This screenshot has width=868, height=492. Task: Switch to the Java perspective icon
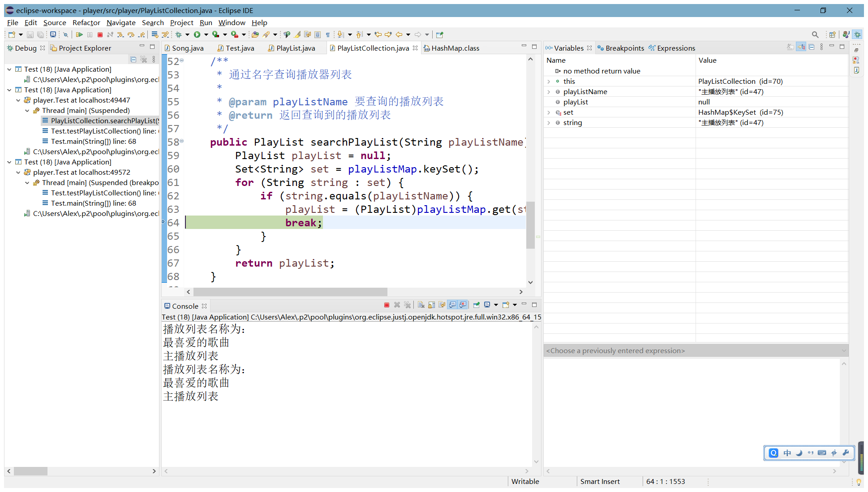pos(846,35)
